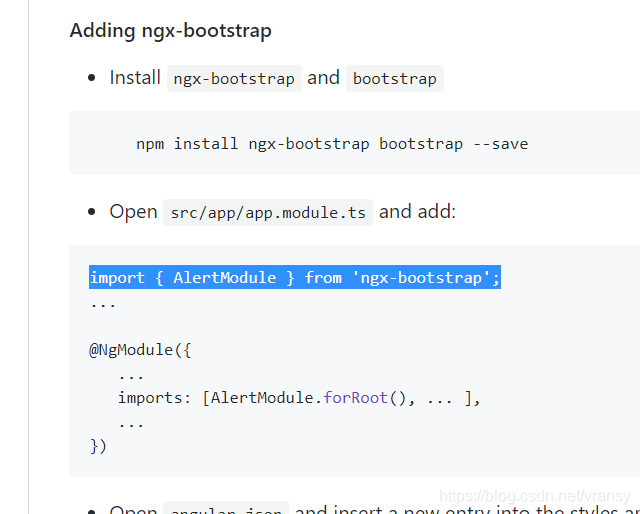The image size is (640, 514).
Task: Click the 'Adding ngx-bootstrap' heading
Action: 171,31
